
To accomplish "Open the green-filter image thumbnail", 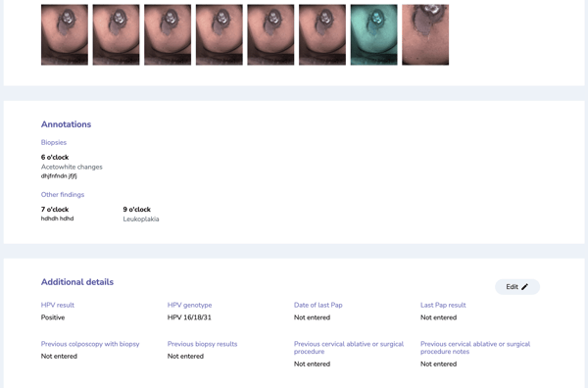I will click(374, 34).
